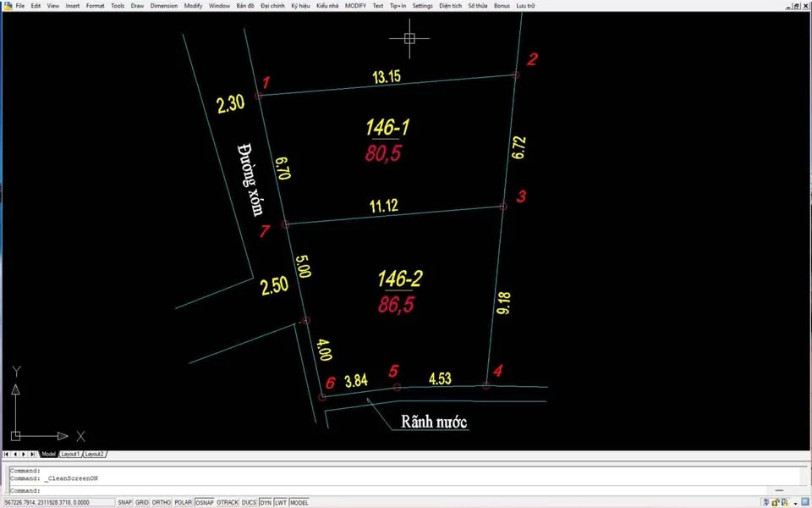
Task: Jump to first layout tab arrow
Action: tap(7, 454)
